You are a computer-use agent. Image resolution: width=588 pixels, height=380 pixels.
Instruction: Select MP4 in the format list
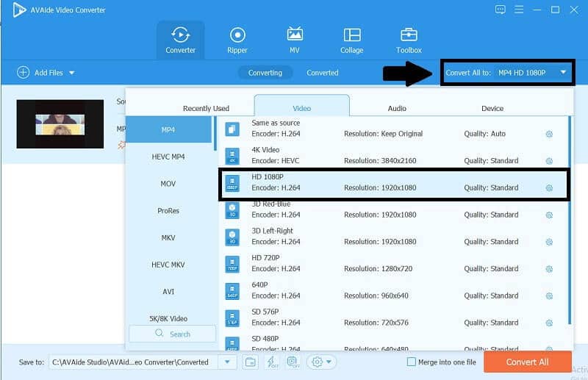(x=168, y=129)
